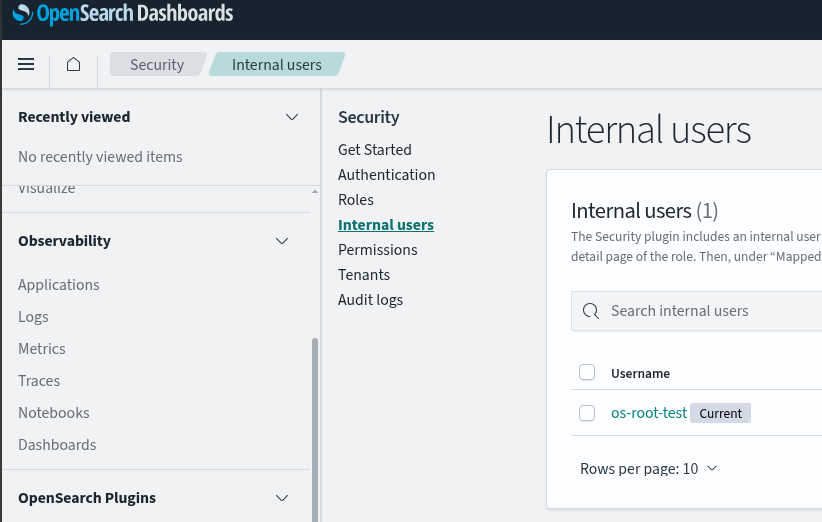Open Observability Logs
Screen dimensions: 822x522
pos(33,317)
